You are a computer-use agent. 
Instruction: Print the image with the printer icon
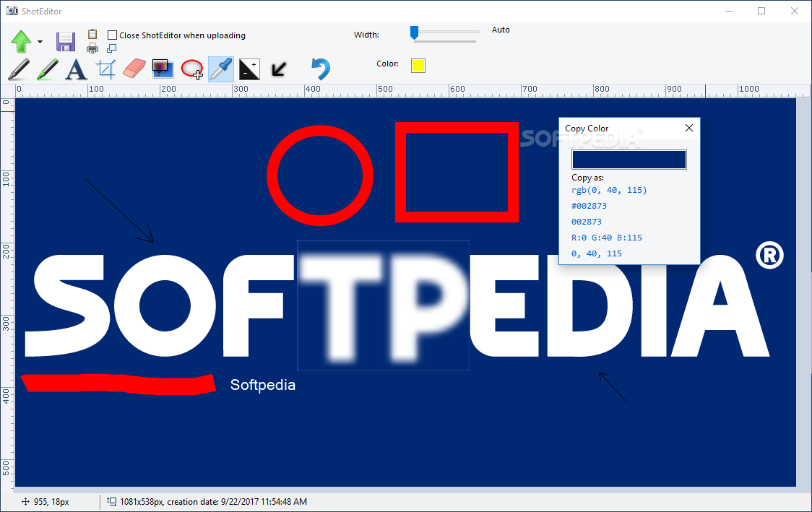point(92,48)
